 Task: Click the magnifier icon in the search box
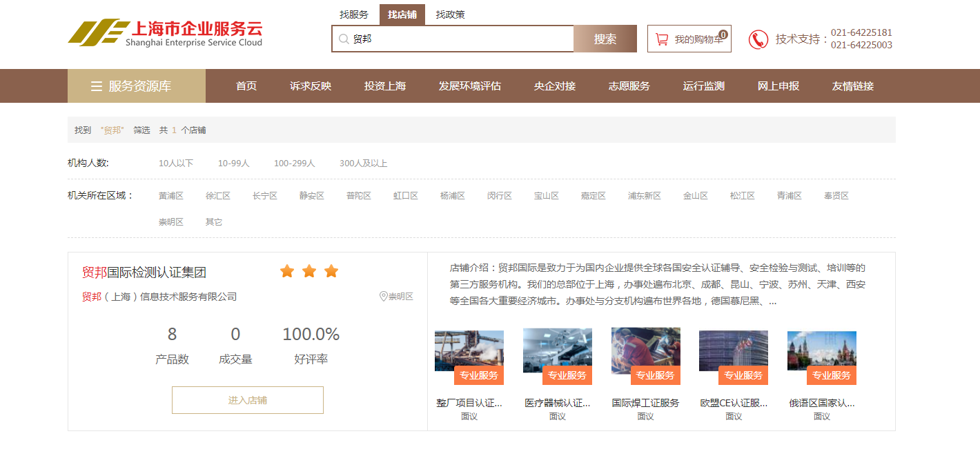[343, 39]
